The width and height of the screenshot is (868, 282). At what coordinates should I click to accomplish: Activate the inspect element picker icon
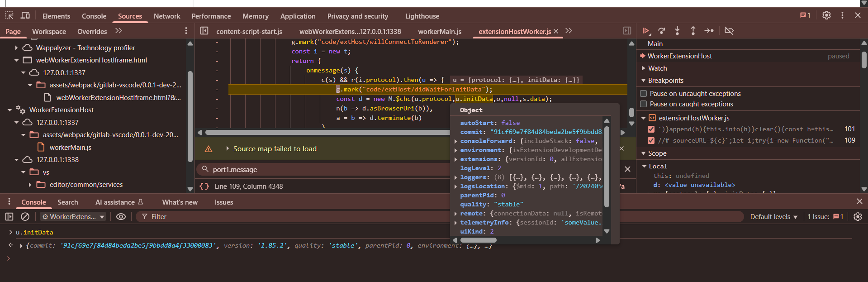coord(9,15)
